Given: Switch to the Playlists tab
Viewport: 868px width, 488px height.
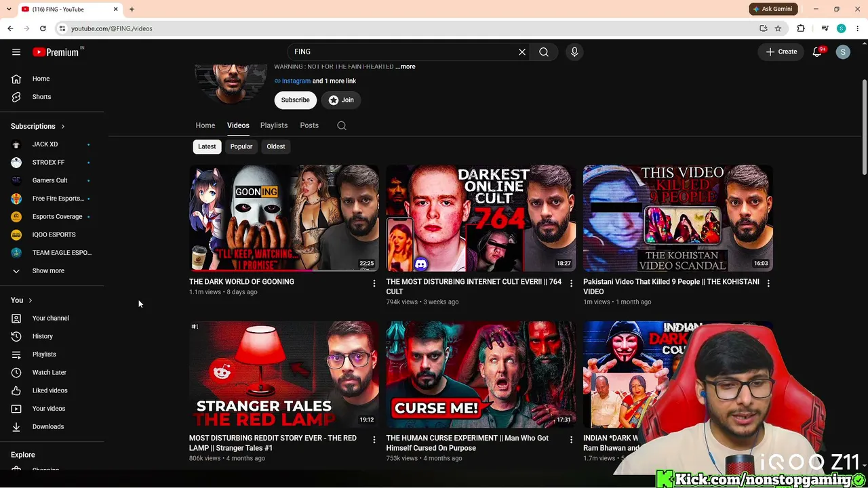Looking at the screenshot, I should [x=274, y=125].
